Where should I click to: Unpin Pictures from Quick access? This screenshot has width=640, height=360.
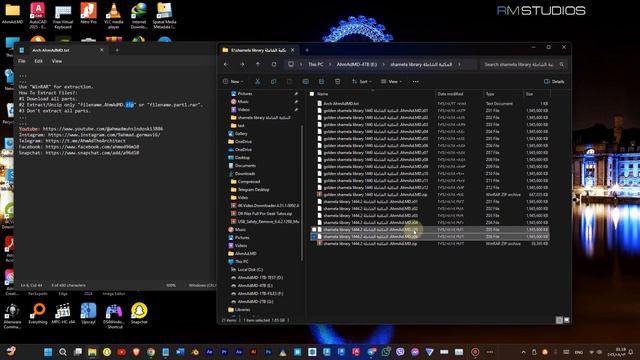[x=296, y=94]
